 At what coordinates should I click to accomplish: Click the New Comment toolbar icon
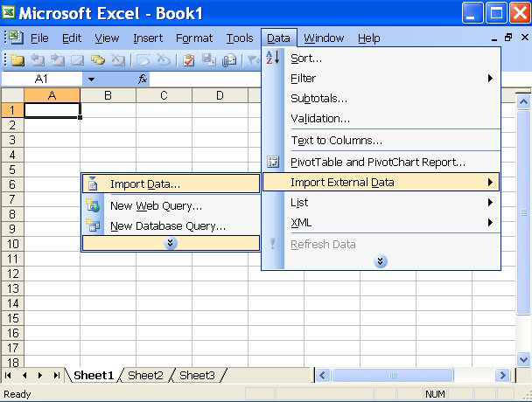[16, 60]
